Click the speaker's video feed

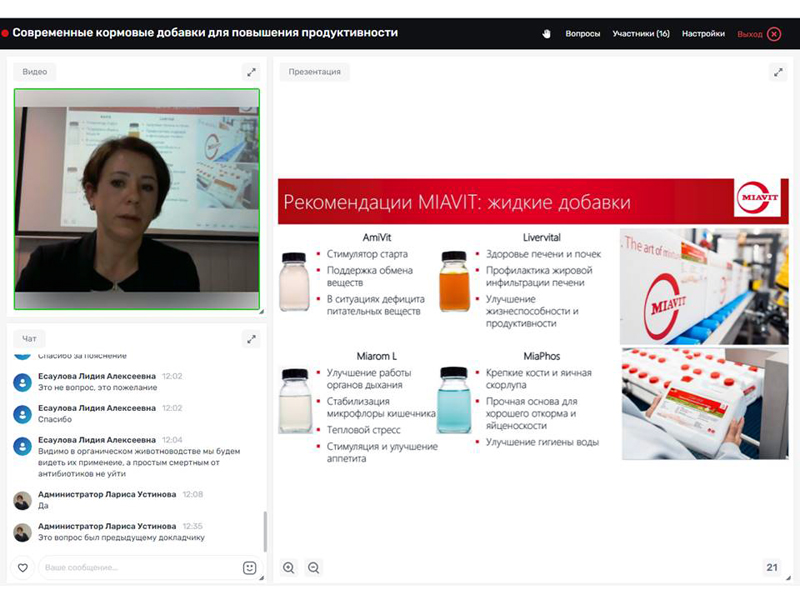(136, 199)
